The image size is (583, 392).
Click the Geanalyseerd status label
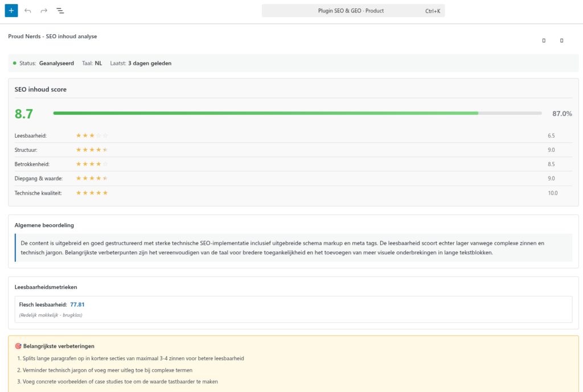coord(56,63)
